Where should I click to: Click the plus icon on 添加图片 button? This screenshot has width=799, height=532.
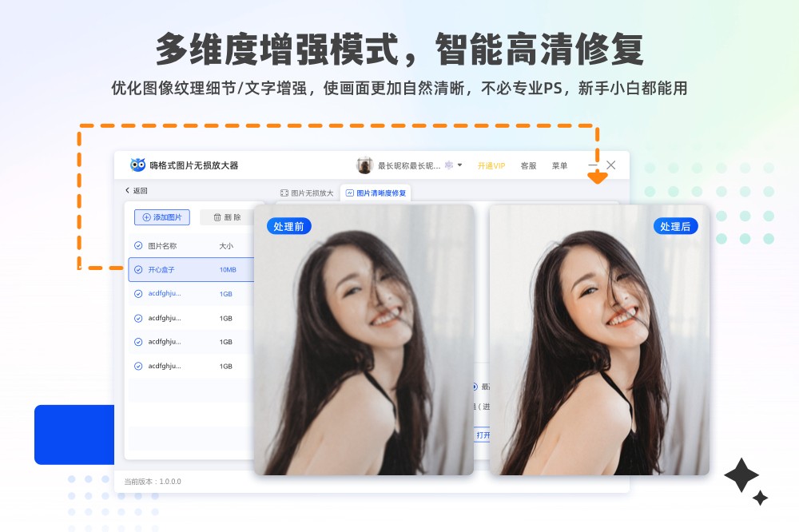pos(146,217)
